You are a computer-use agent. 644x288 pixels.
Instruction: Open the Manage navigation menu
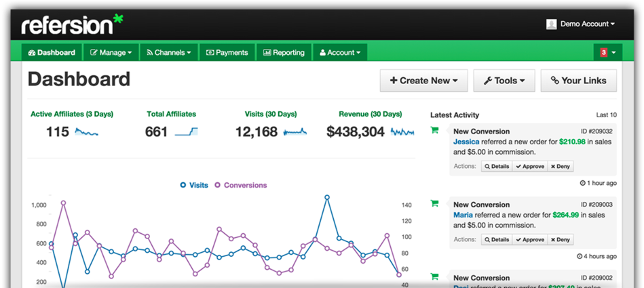click(x=111, y=52)
